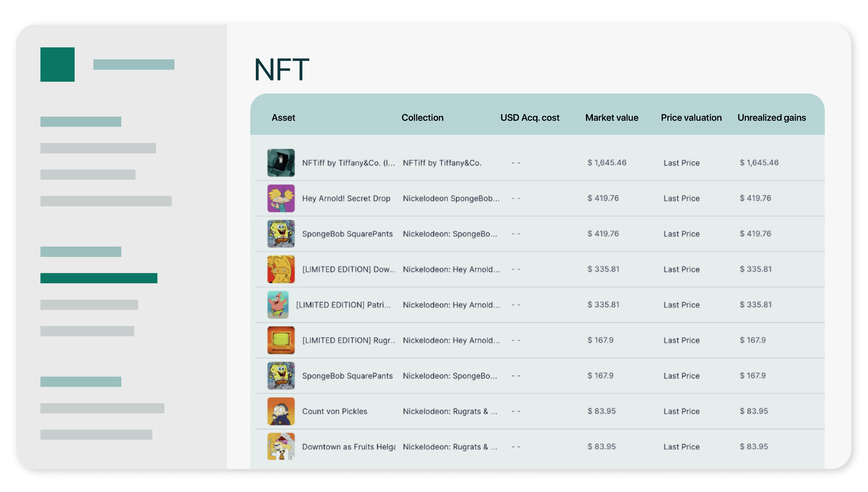Click the Hey Arnold! Secret Drop asset name

coord(346,198)
